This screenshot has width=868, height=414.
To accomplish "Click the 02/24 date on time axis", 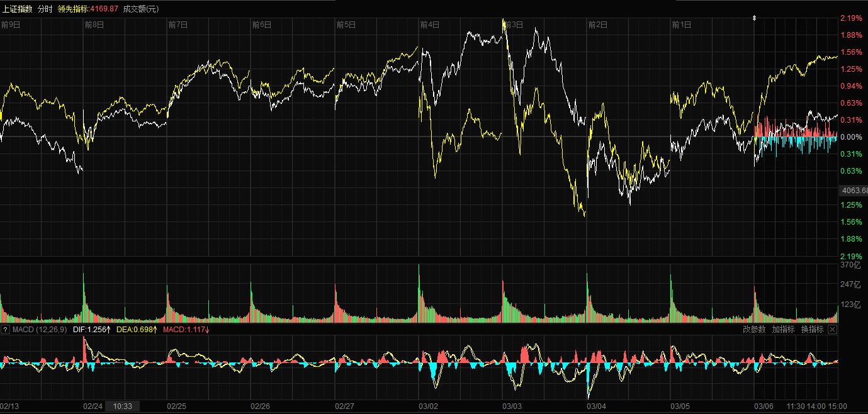I will [93, 406].
